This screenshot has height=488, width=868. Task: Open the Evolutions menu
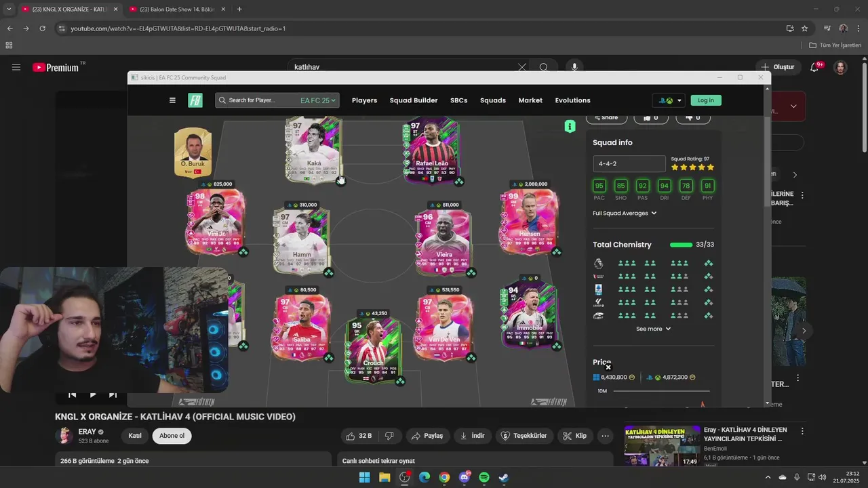pos(573,100)
